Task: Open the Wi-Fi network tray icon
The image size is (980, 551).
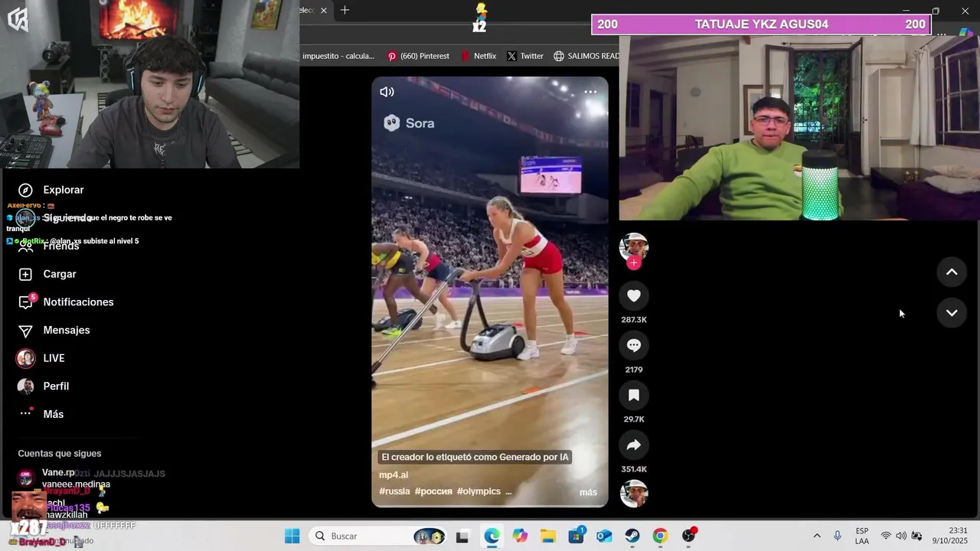Action: (x=886, y=536)
